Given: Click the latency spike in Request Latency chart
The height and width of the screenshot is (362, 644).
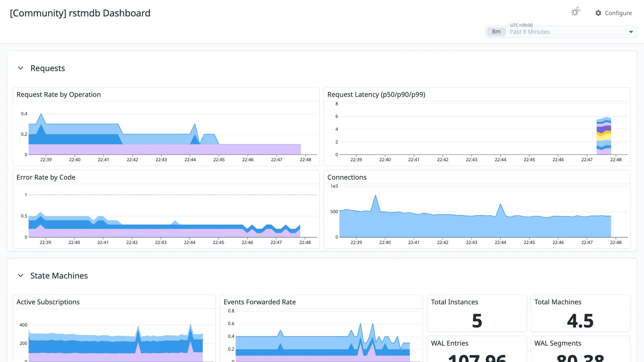Looking at the screenshot, I should click(604, 135).
